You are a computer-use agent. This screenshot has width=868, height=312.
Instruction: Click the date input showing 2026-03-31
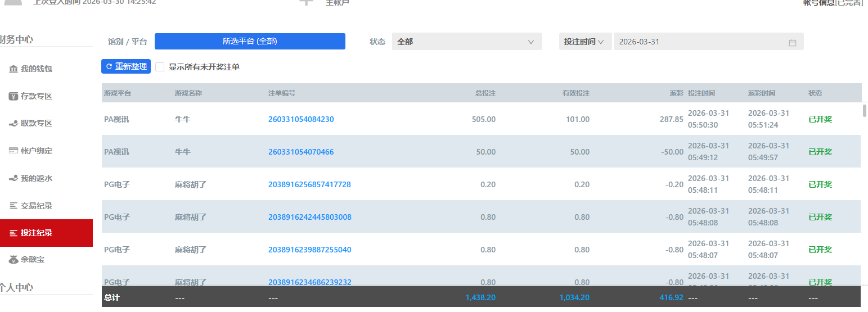pos(698,42)
